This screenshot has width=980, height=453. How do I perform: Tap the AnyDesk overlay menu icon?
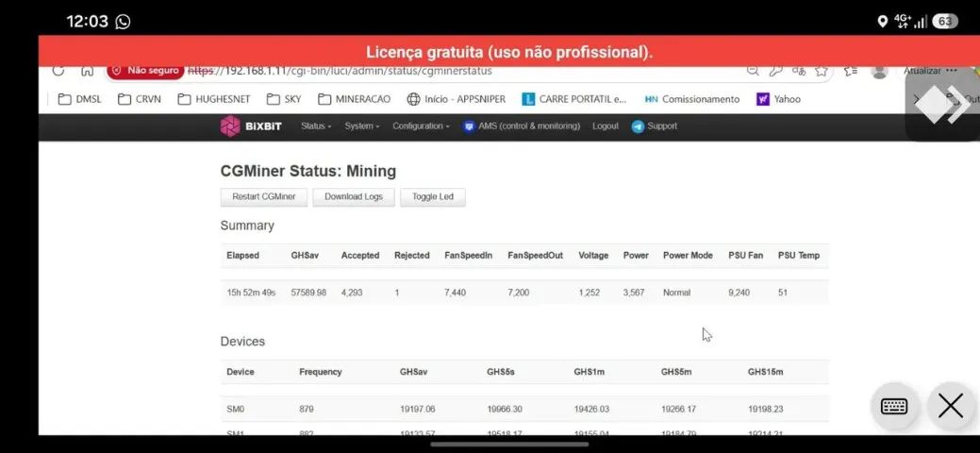[x=942, y=104]
